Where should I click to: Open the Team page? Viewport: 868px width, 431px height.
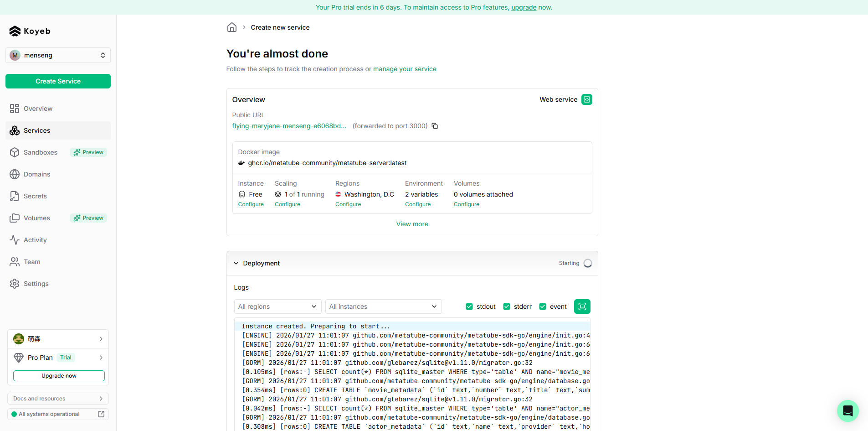tap(31, 261)
